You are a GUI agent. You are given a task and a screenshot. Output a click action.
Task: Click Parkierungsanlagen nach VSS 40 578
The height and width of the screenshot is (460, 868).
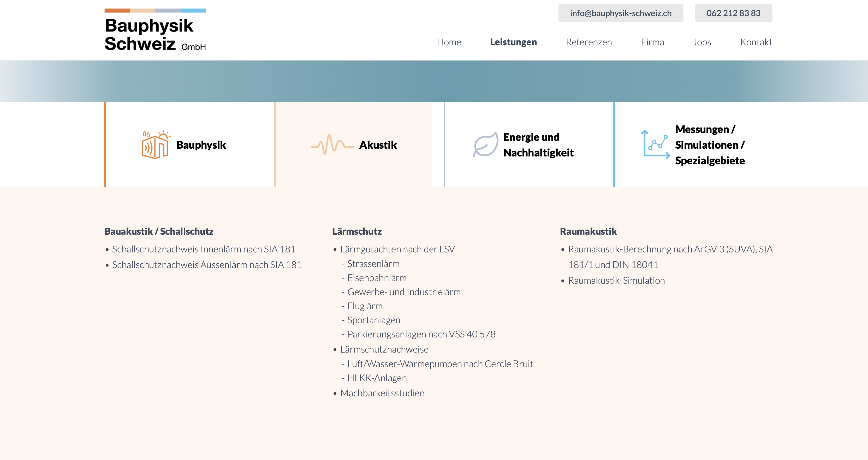pyautogui.click(x=421, y=334)
